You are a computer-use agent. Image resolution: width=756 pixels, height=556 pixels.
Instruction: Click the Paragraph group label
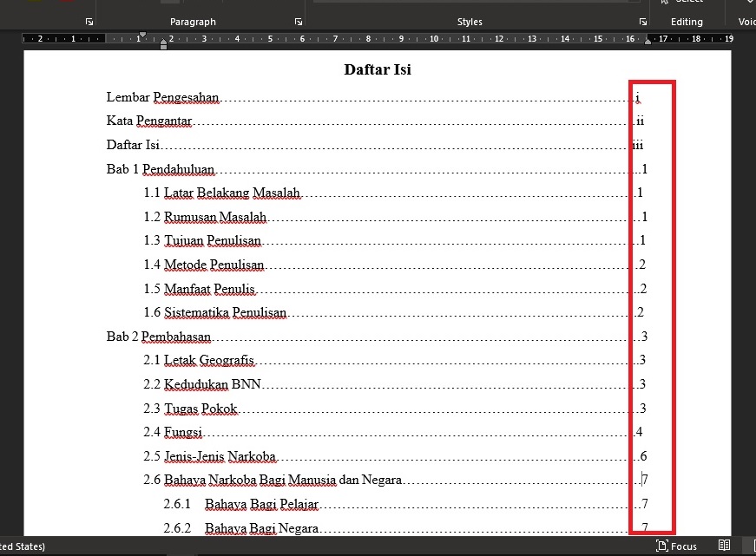[x=193, y=22]
